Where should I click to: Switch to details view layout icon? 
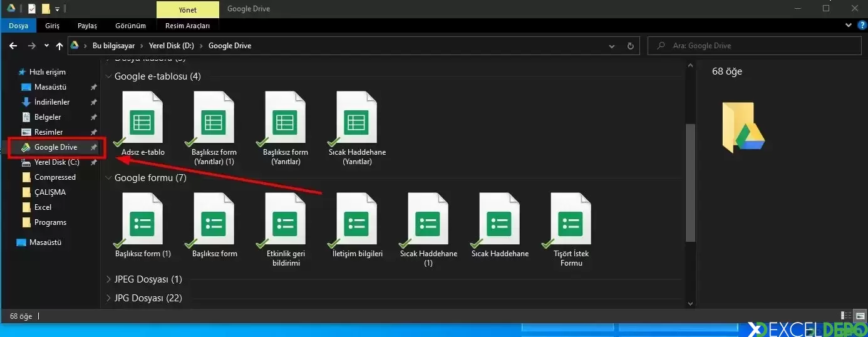coord(846,316)
